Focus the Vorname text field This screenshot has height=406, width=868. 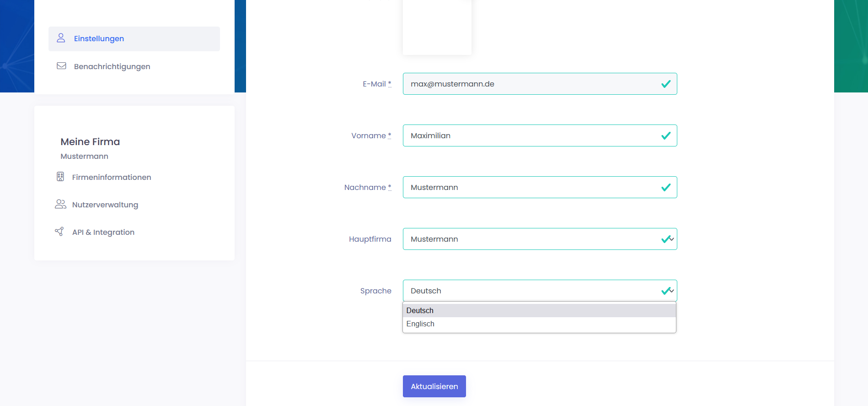530,135
